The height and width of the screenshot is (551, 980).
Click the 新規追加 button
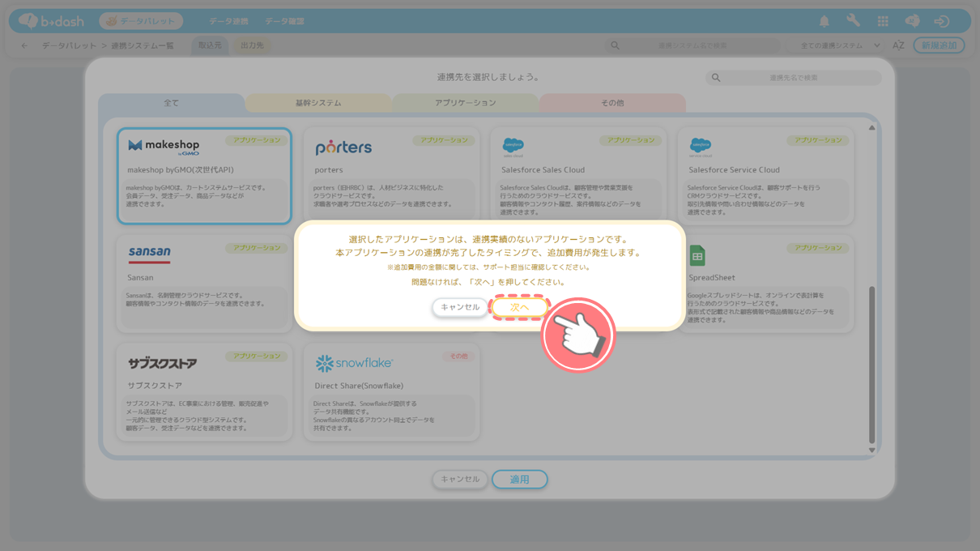(x=939, y=45)
